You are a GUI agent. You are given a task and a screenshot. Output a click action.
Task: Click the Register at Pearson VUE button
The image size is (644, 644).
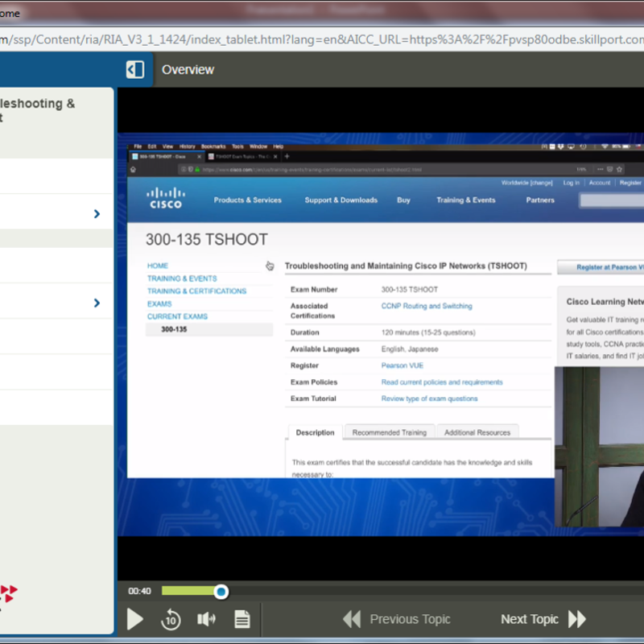click(x=601, y=267)
